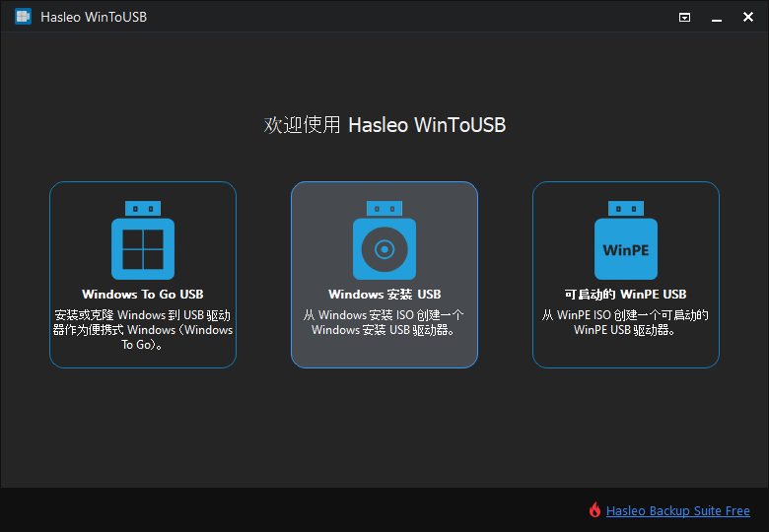
Task: Open the Hasleo Backup Suite Free link
Action: click(x=677, y=511)
